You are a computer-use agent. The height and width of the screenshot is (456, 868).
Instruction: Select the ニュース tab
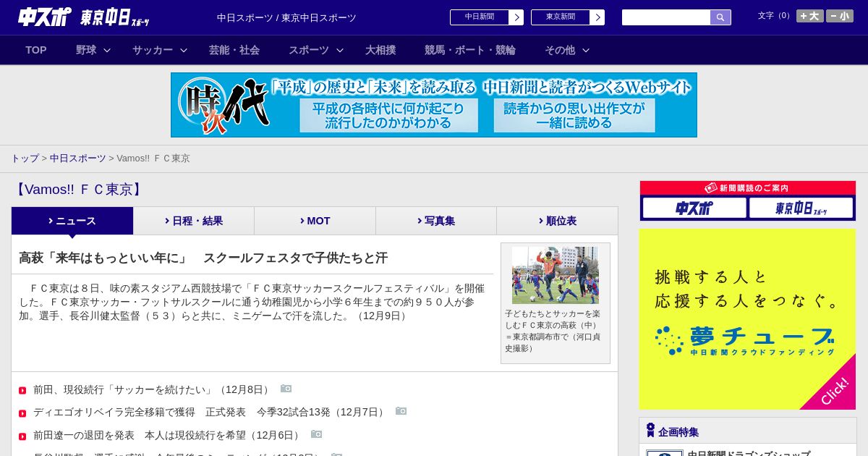click(x=72, y=221)
